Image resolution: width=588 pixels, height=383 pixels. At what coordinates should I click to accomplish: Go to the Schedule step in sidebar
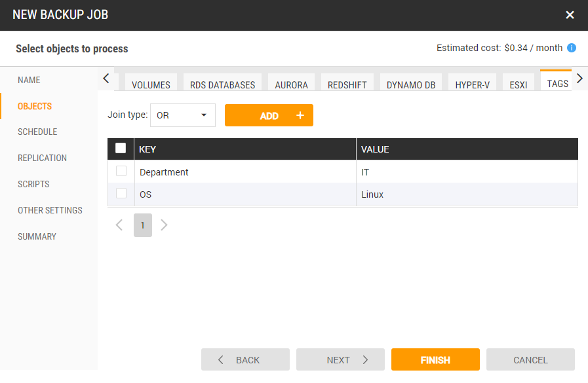37,132
